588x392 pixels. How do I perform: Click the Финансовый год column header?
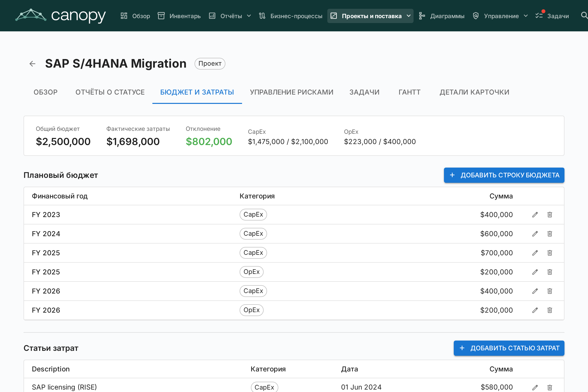pos(60,196)
